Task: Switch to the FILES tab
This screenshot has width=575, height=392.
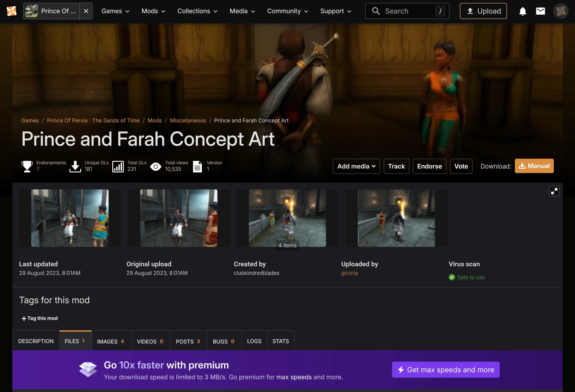Action: click(x=75, y=341)
